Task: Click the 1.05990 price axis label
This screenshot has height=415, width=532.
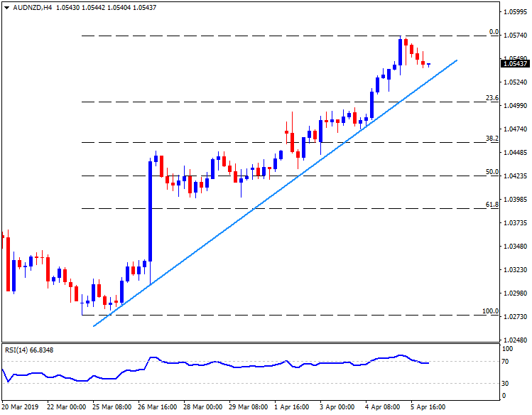Action: tap(516, 12)
